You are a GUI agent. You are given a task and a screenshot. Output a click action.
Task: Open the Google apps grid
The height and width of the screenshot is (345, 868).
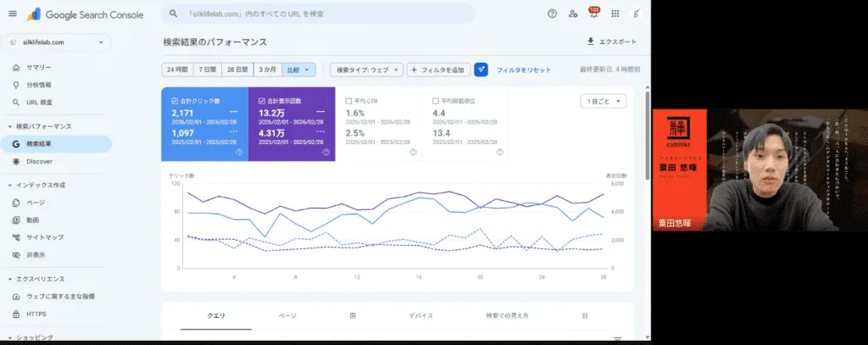point(615,14)
